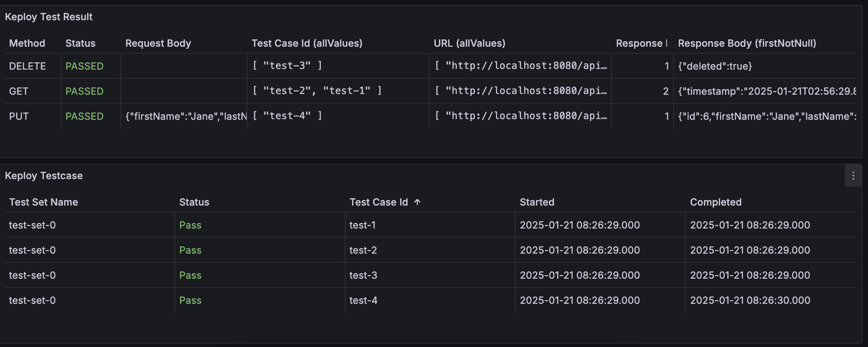
Task: Click the Pass status for test-2
Action: point(190,250)
